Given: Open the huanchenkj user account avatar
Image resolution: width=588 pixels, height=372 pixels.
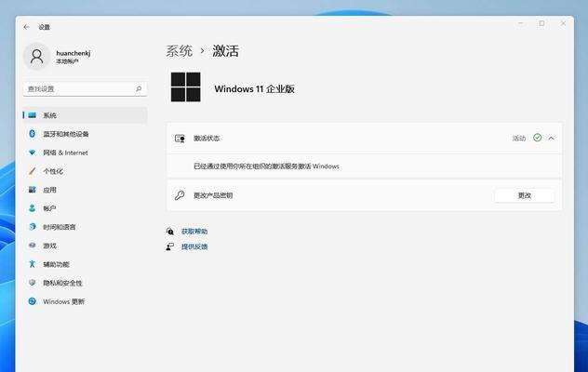Looking at the screenshot, I should (37, 57).
